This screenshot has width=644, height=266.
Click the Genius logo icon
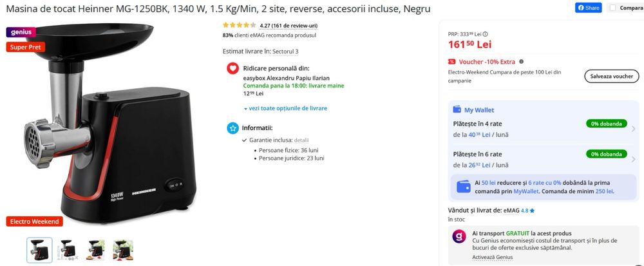click(459, 236)
